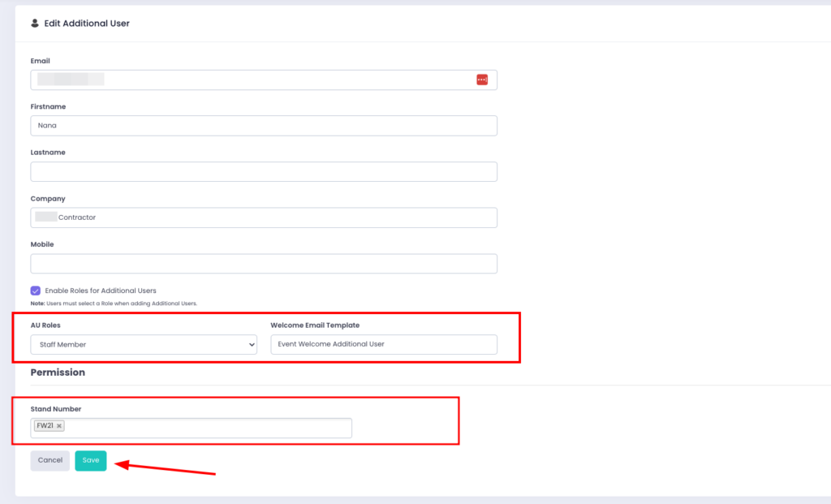
Task: Remove the FW21 stand tag
Action: pyautogui.click(x=59, y=426)
